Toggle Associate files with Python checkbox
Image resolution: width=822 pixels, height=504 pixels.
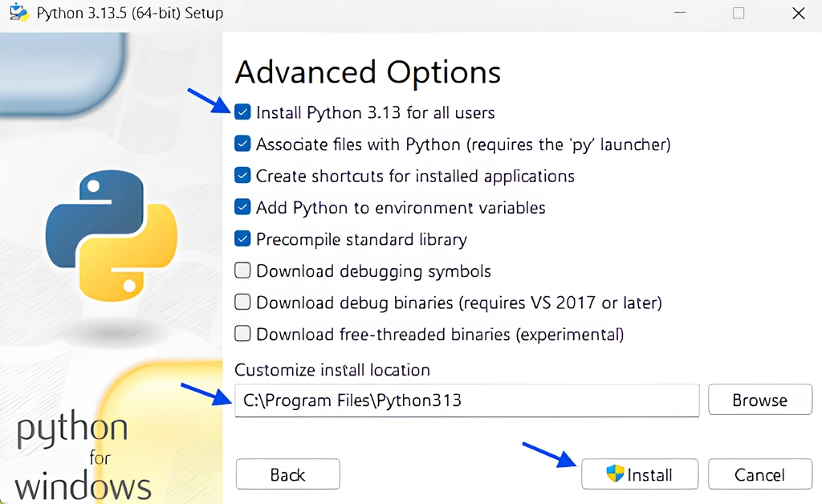(242, 144)
